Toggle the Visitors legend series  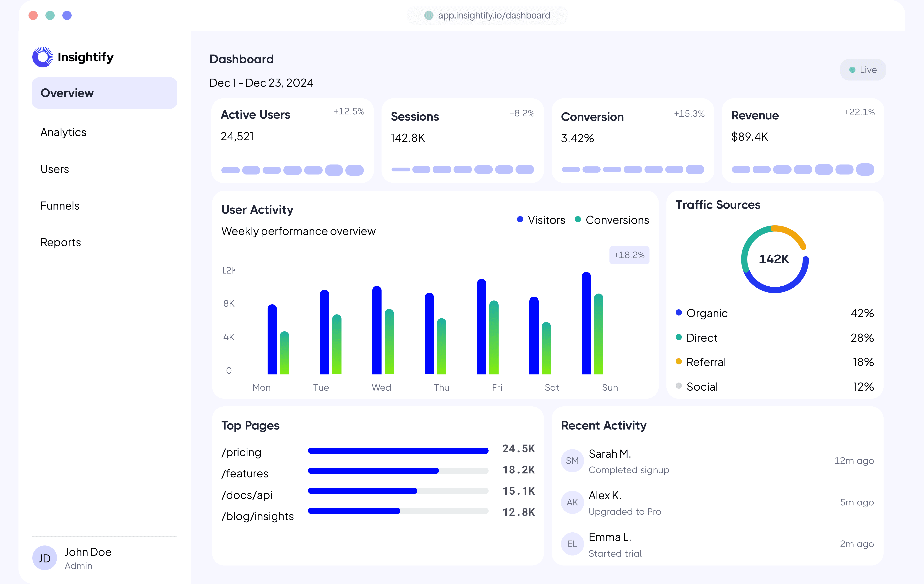point(541,220)
